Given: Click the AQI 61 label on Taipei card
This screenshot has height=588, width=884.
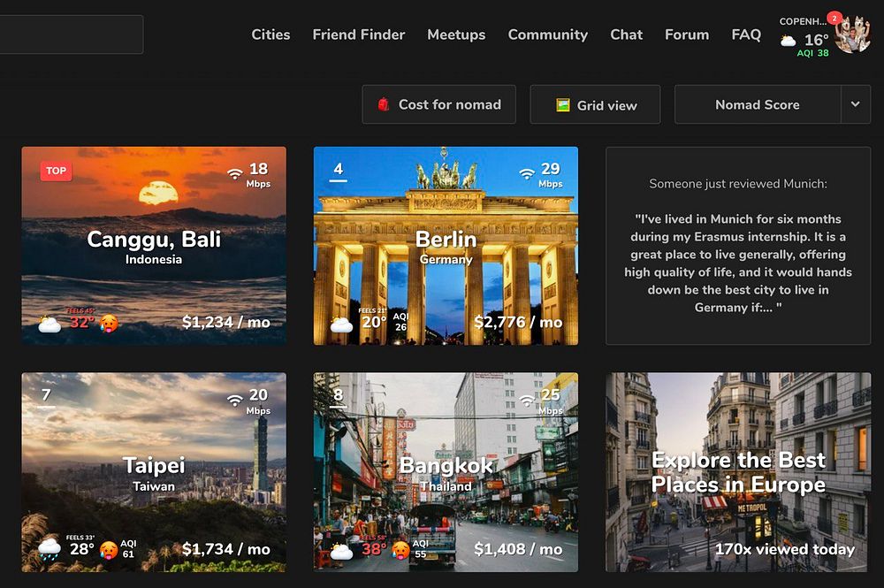Looking at the screenshot, I should [x=128, y=548].
